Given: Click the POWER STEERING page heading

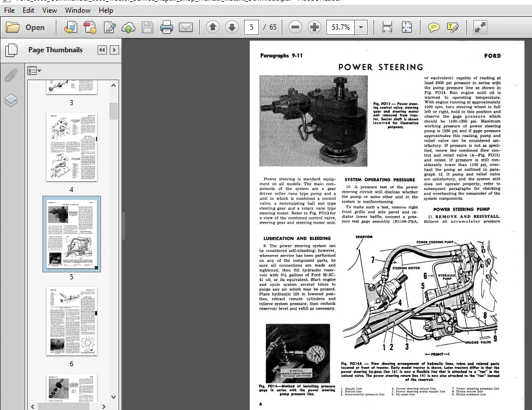Looking at the screenshot, I should point(380,67).
